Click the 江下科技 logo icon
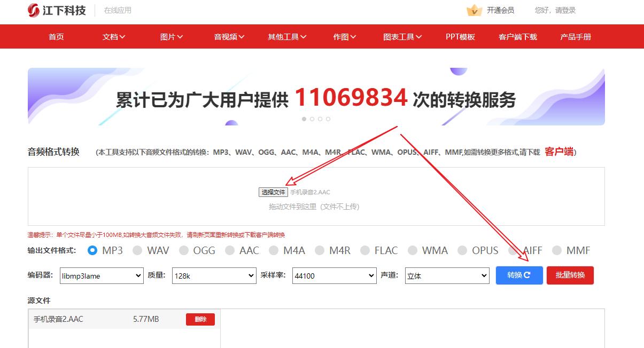This screenshot has width=644, height=348. (34, 10)
